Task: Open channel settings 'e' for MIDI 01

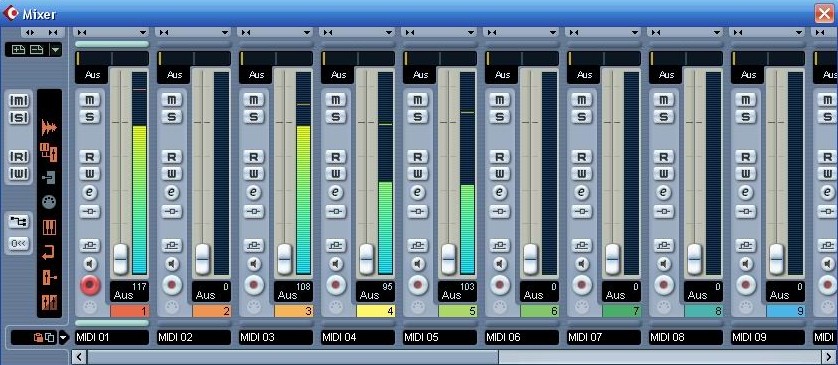Action: coord(89,192)
